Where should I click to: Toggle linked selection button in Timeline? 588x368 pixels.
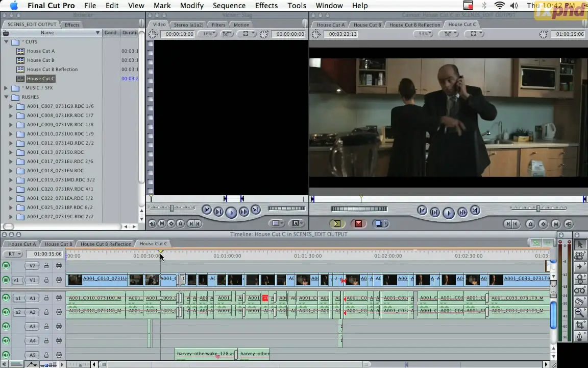pyautogui.click(x=535, y=243)
